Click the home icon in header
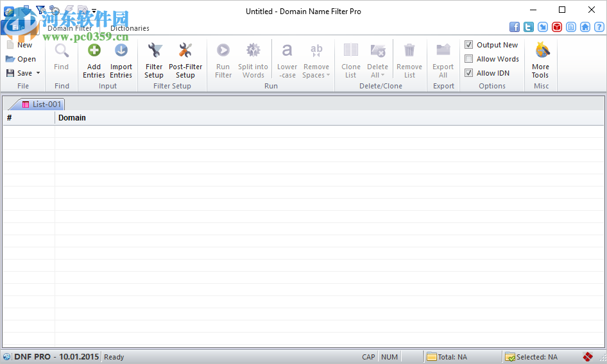This screenshot has width=607, height=364. (x=585, y=27)
